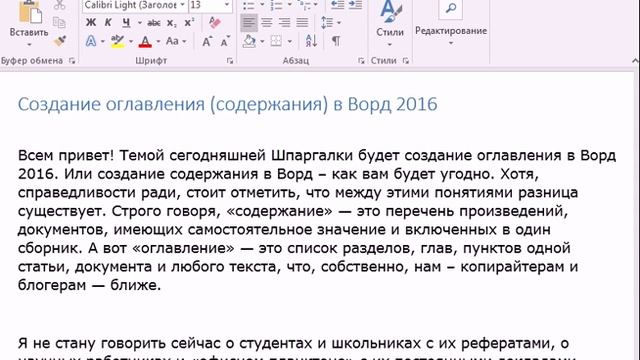Viewport: 640px width, 360px height.
Task: Click the Вставить paste clipboard icon
Action: coord(30,11)
